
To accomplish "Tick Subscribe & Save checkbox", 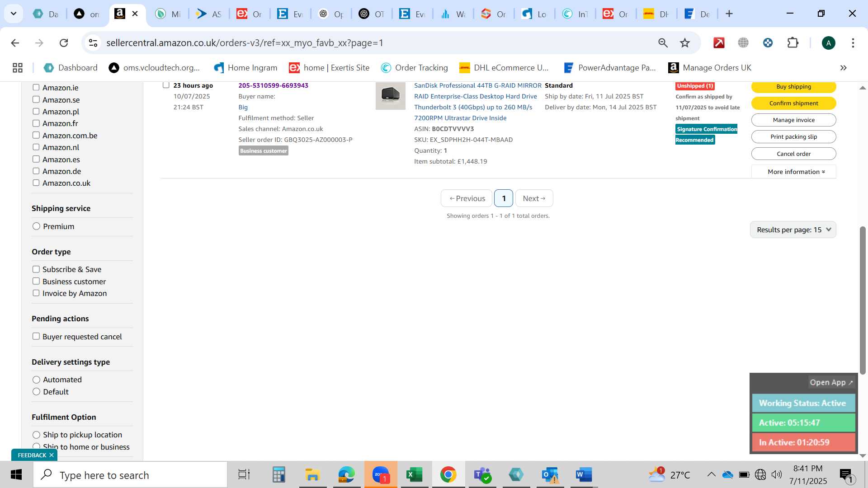I will tap(36, 269).
